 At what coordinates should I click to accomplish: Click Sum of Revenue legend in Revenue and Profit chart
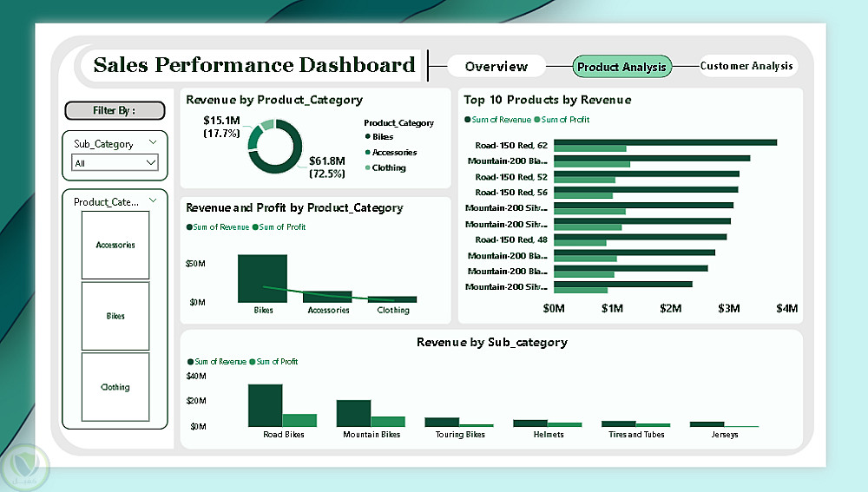(218, 226)
